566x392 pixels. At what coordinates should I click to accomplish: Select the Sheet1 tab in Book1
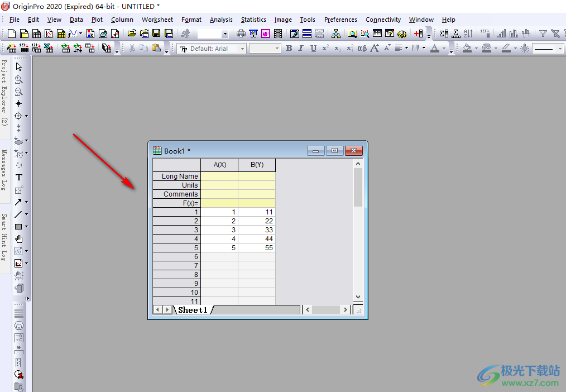pos(193,310)
